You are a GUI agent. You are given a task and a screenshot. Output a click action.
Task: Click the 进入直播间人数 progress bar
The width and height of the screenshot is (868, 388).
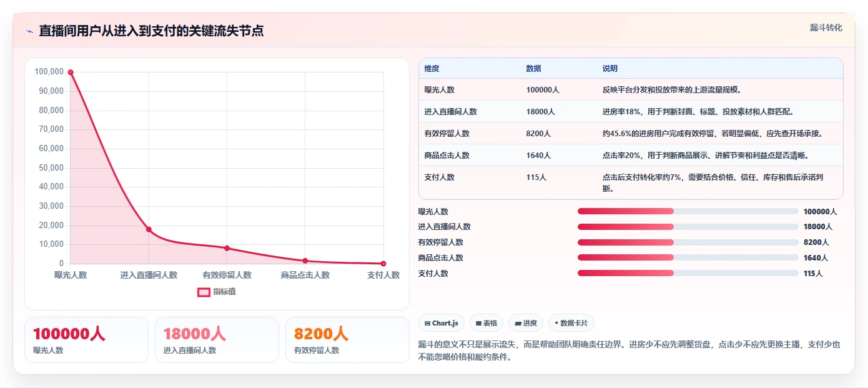tap(688, 227)
